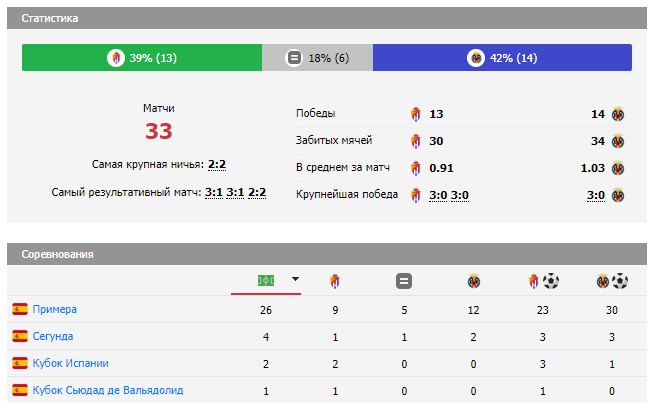The height and width of the screenshot is (412, 655).
Task: Click the Valladolid crest in the green bar
Action: (x=116, y=58)
